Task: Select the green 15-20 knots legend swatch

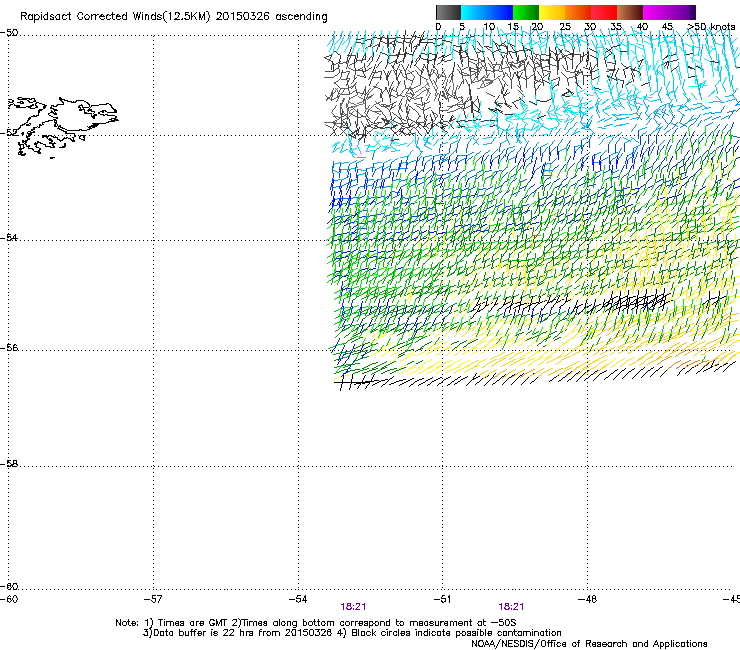Action: 526,12
